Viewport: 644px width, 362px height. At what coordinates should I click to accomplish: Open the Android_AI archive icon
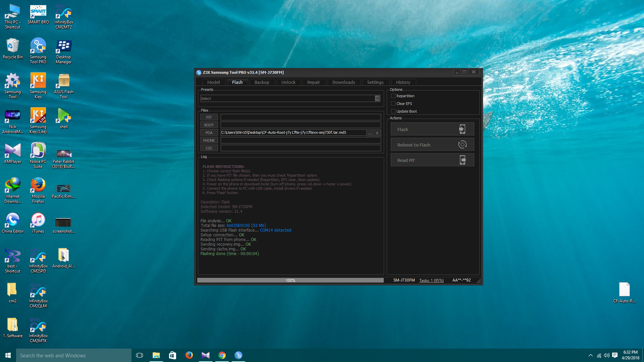click(x=63, y=258)
